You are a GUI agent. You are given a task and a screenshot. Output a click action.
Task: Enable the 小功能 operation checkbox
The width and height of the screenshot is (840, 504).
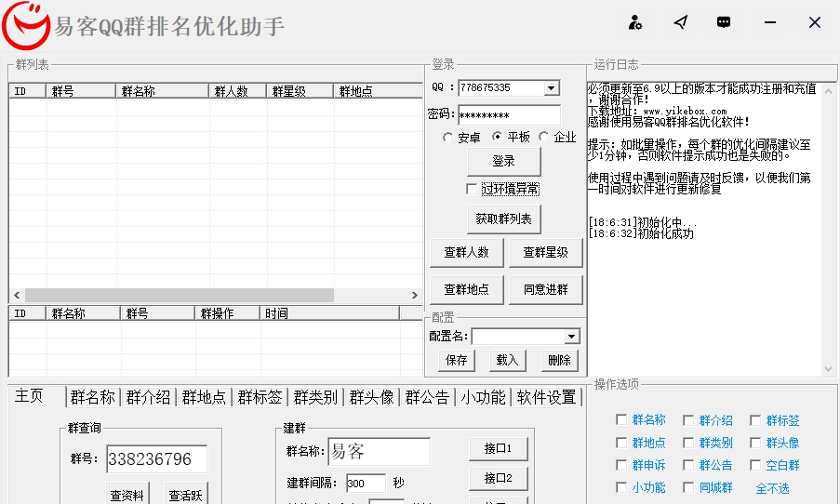click(x=621, y=487)
